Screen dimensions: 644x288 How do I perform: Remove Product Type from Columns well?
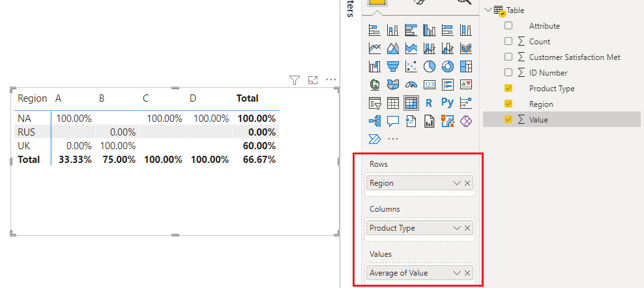pyautogui.click(x=467, y=228)
